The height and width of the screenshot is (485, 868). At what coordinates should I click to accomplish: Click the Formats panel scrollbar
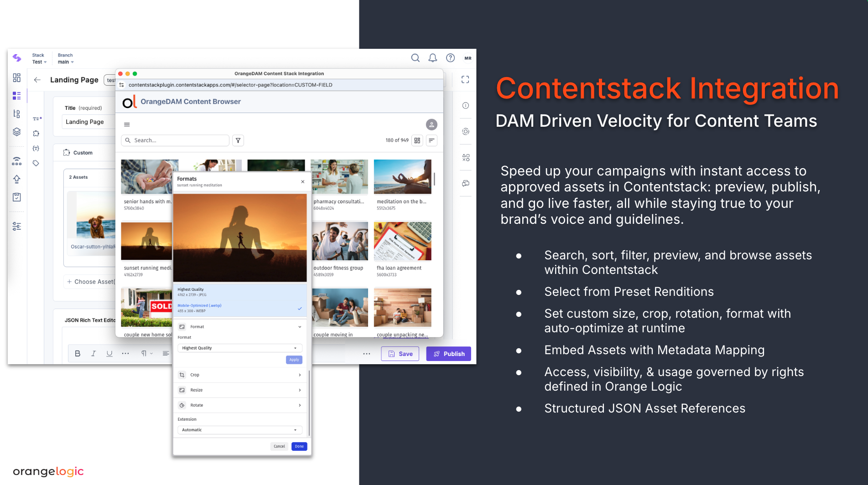(309, 402)
